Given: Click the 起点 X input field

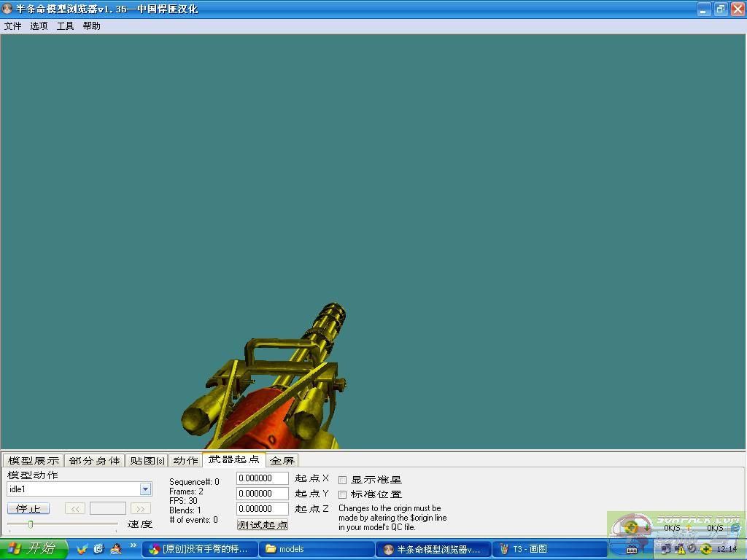Looking at the screenshot, I should click(x=263, y=478).
